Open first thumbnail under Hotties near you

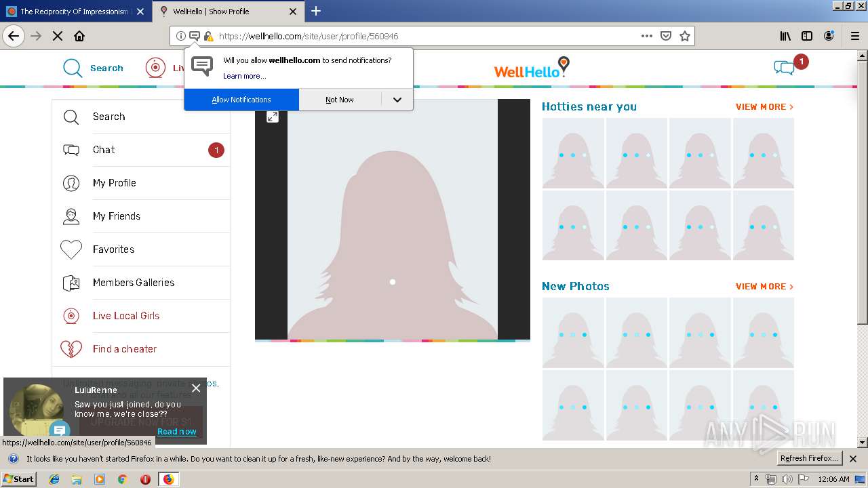[573, 153]
